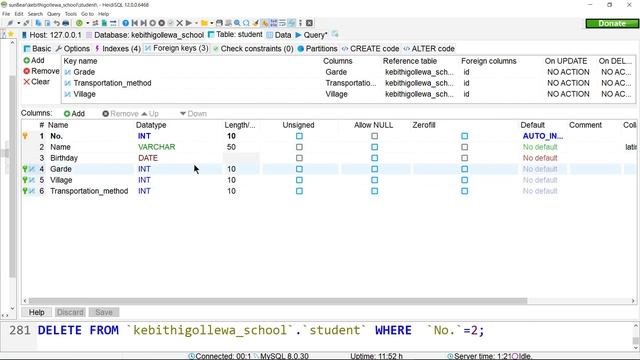Click the Help button below columns
The width and height of the screenshot is (640, 360).
point(36,312)
